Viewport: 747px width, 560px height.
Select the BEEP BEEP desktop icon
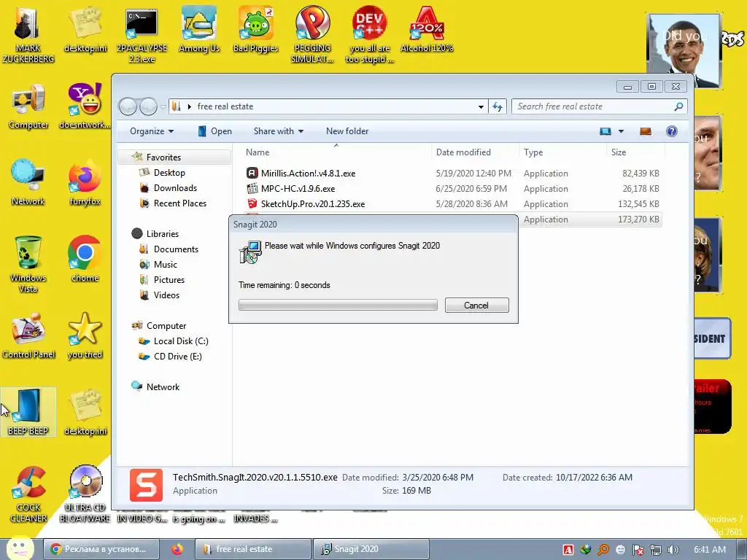(28, 412)
